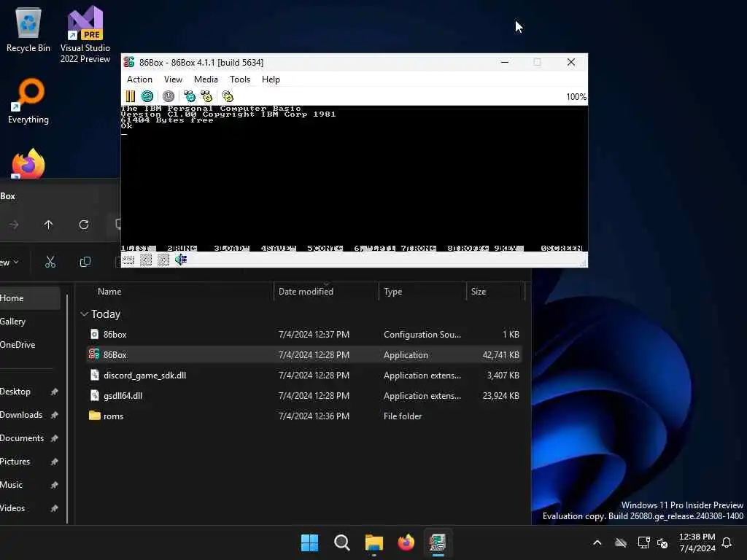
Task: Send Ctrl+Alt+Esc via 86Box toolbar icon
Action: click(x=206, y=97)
